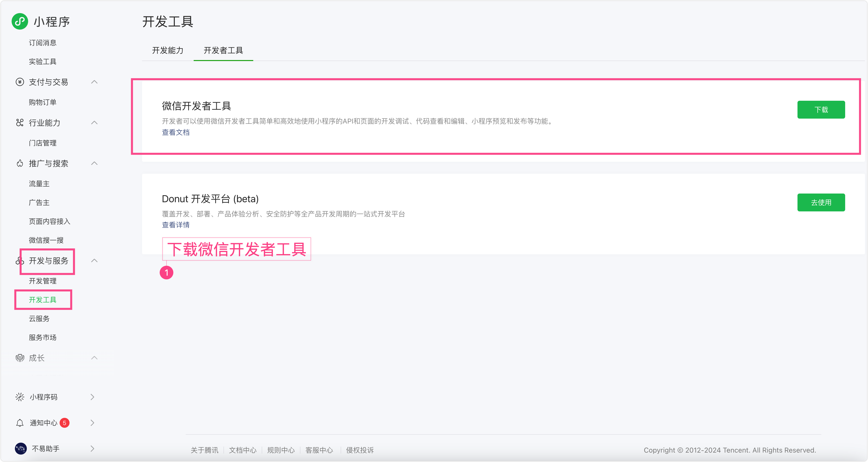Collapse the 支付与交易 section chevron

[94, 82]
